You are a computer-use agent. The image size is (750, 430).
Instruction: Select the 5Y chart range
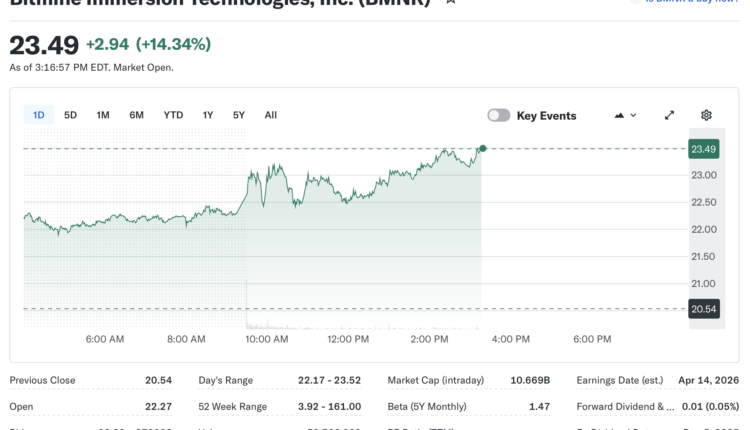239,115
